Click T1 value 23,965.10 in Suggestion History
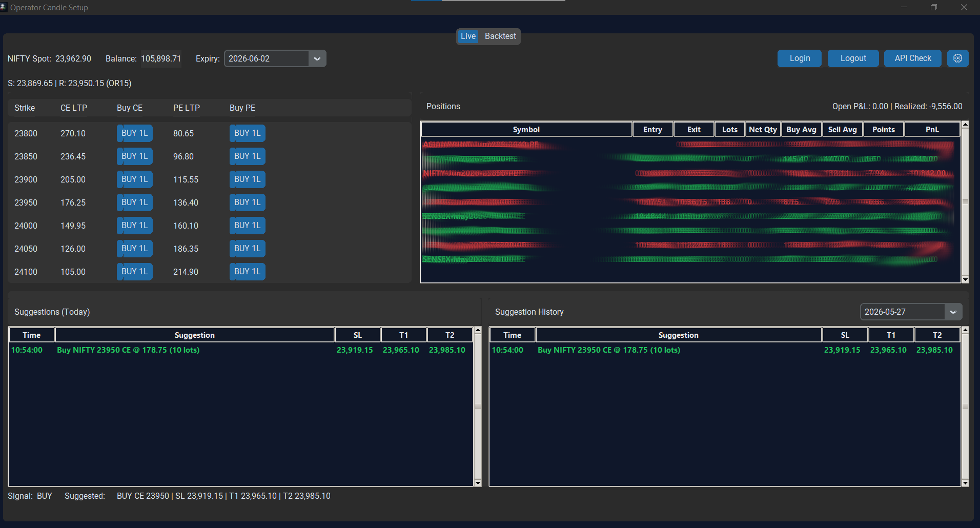980x528 pixels. (888, 350)
